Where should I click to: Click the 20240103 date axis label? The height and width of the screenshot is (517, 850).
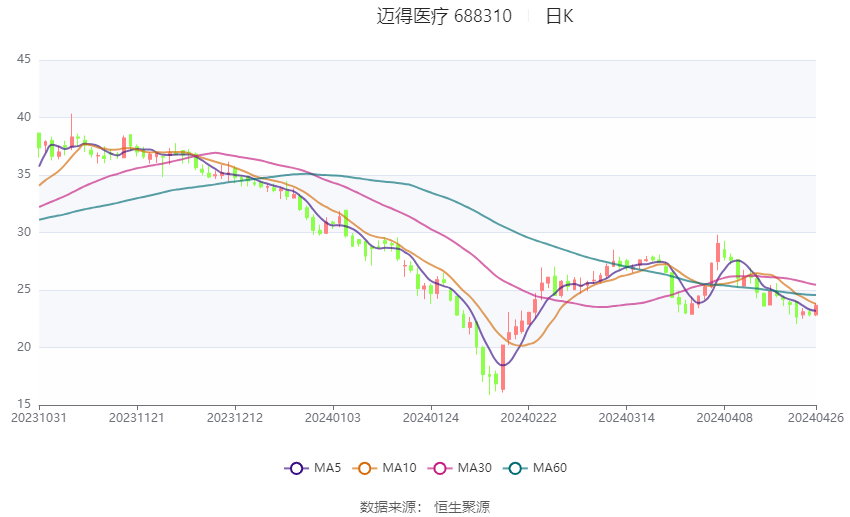[x=333, y=418]
